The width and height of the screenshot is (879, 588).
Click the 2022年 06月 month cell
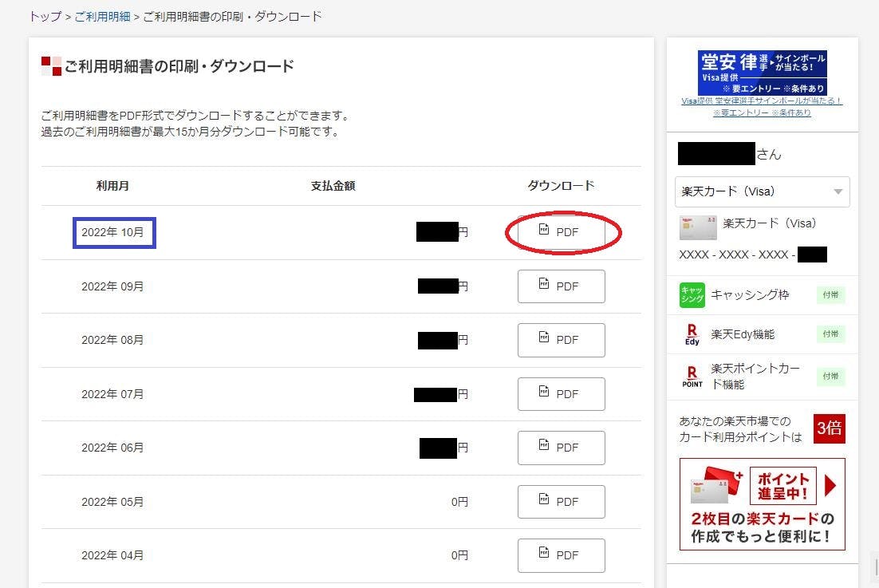pyautogui.click(x=112, y=448)
